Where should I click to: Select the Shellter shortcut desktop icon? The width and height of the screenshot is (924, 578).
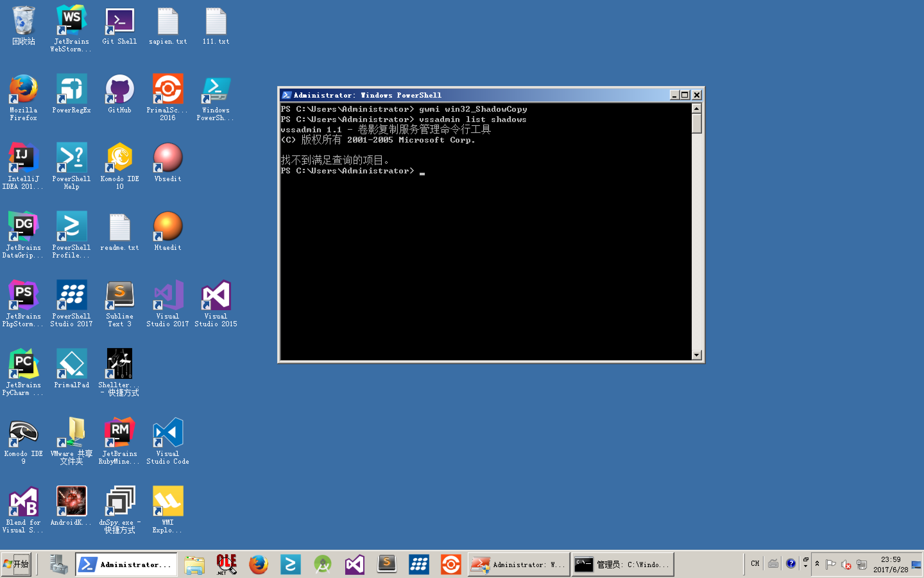click(119, 372)
